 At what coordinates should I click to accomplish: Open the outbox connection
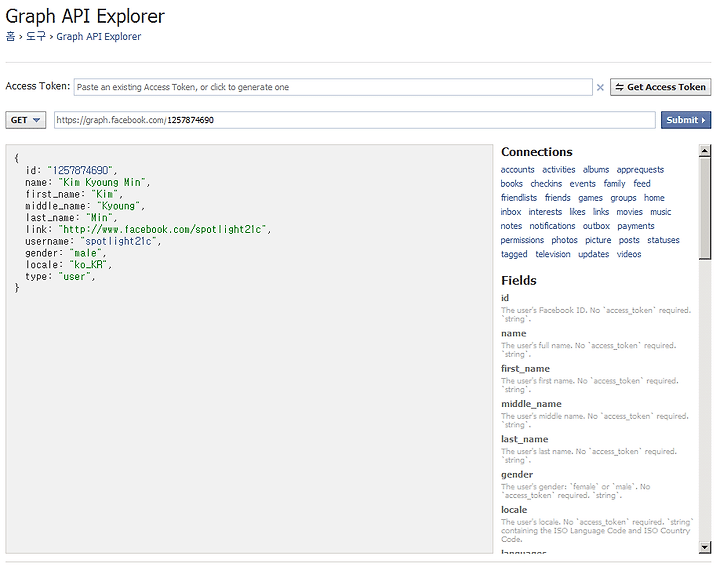pos(596,226)
